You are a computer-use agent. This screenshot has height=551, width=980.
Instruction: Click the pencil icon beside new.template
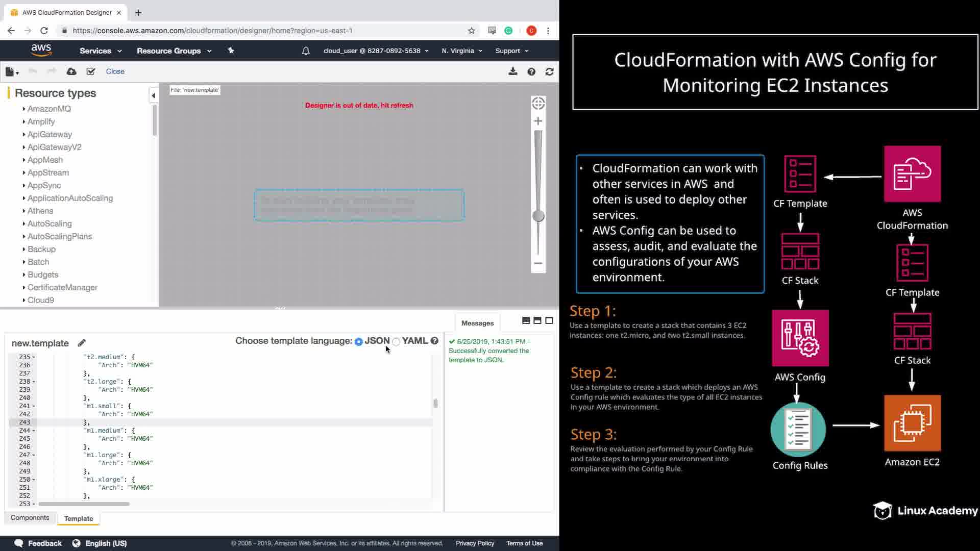(x=82, y=343)
